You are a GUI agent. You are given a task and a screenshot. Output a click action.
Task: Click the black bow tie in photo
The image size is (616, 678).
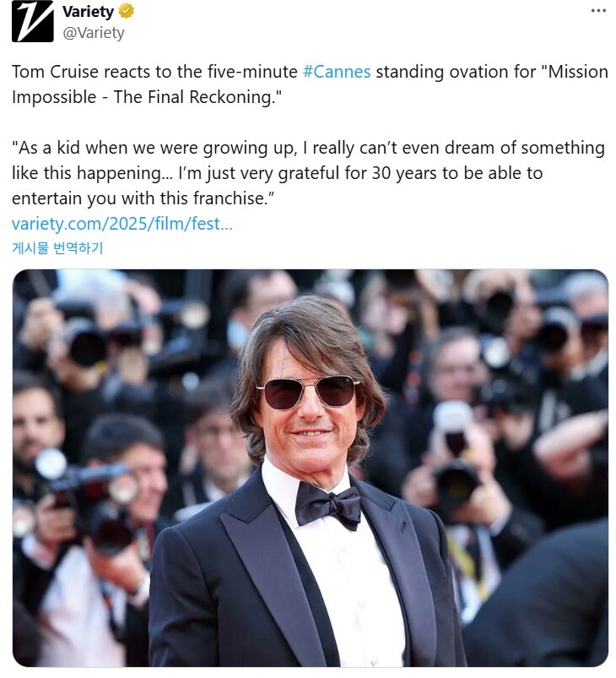coord(328,506)
